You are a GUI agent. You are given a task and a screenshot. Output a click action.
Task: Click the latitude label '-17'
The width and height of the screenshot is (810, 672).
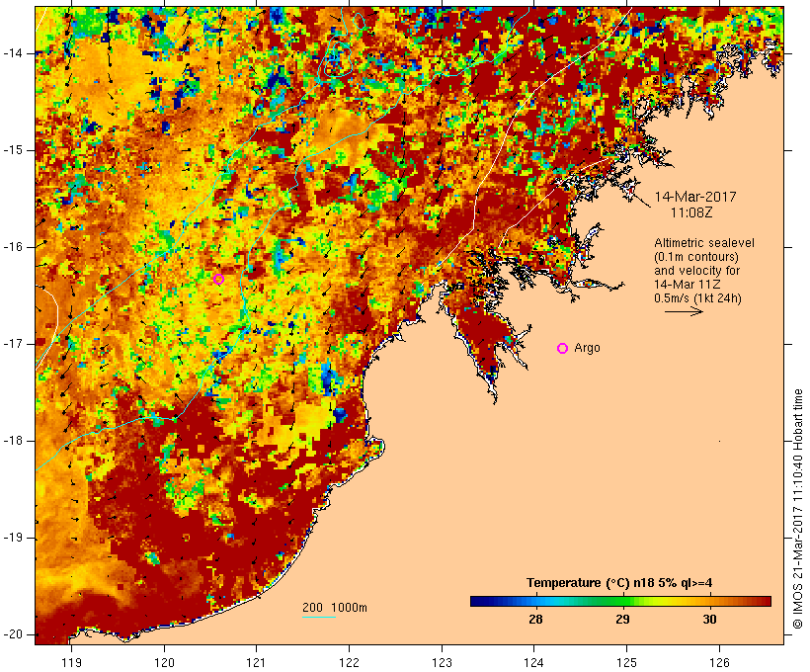[x=12, y=344]
